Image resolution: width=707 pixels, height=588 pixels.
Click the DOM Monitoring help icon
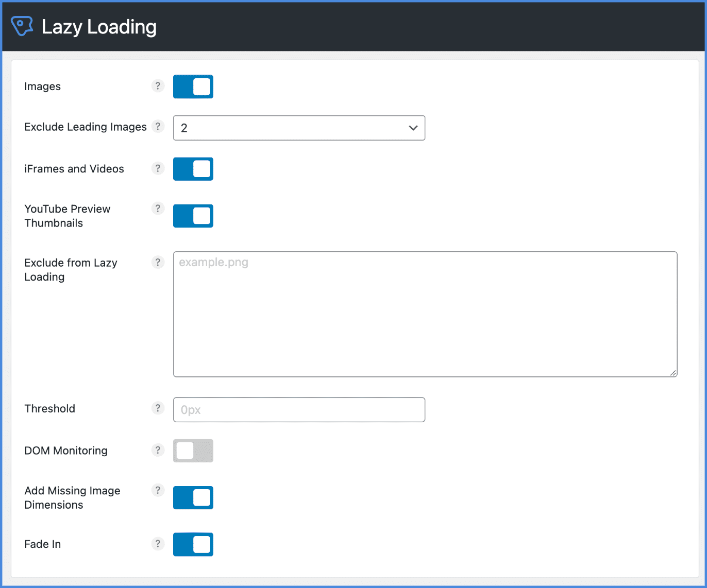158,449
